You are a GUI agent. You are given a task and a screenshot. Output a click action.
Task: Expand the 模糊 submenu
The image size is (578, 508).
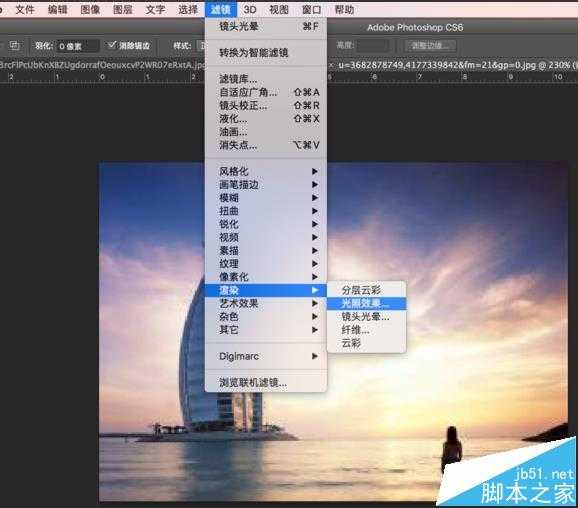point(266,198)
